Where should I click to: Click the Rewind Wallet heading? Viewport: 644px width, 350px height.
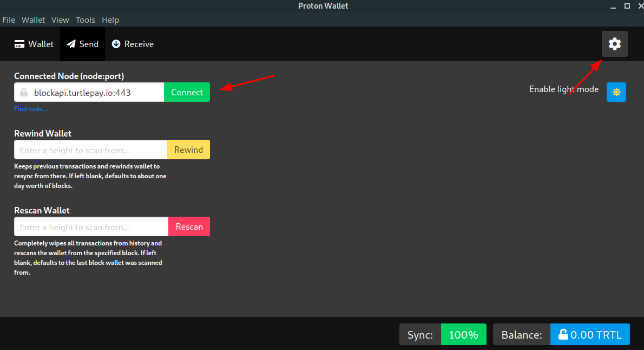(x=43, y=134)
